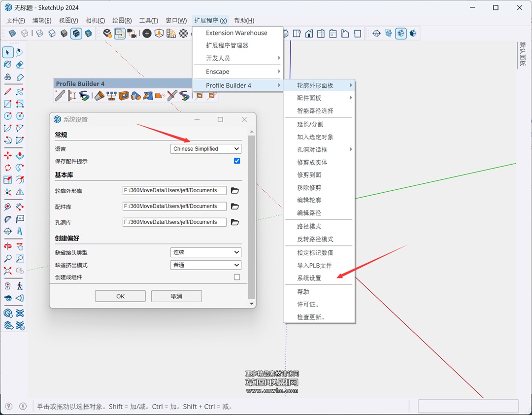
Task: Expand 配件面板 submenu
Action: tap(319, 98)
